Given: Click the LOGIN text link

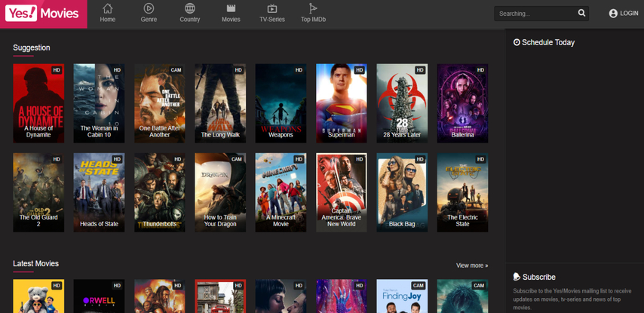Looking at the screenshot, I should pyautogui.click(x=629, y=14).
